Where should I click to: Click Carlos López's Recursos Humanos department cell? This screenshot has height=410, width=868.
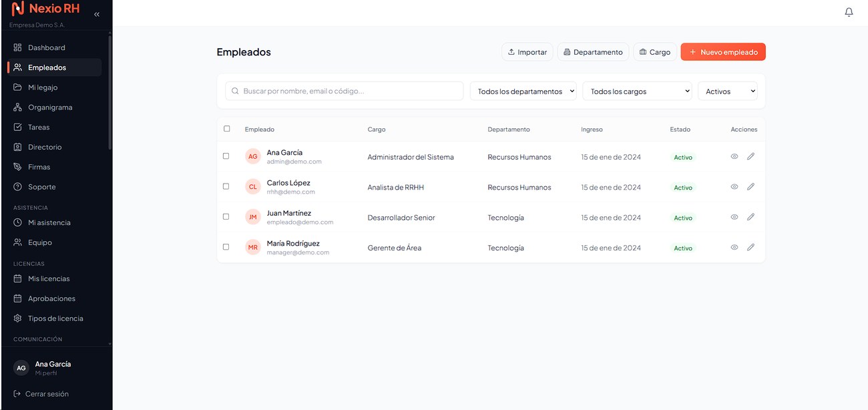[x=519, y=188]
